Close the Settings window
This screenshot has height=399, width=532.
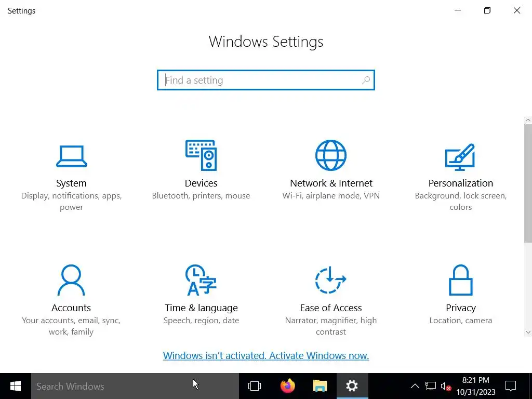pos(517,10)
